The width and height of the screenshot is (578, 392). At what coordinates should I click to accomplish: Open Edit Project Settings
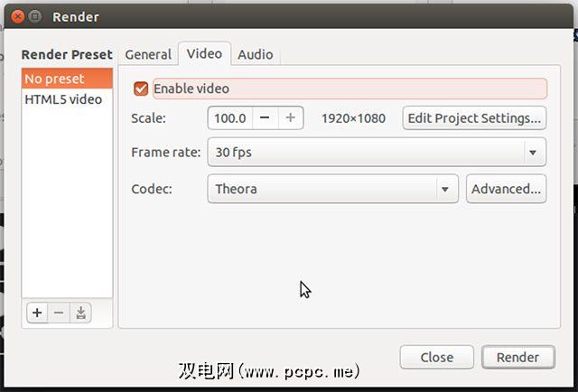tap(474, 118)
